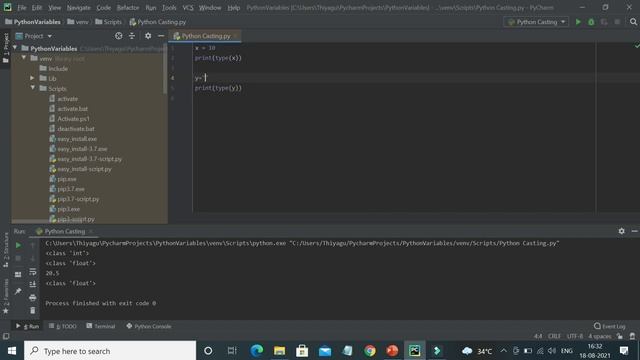Click the Run tool window button
This screenshot has width=640, height=360.
coord(27,326)
